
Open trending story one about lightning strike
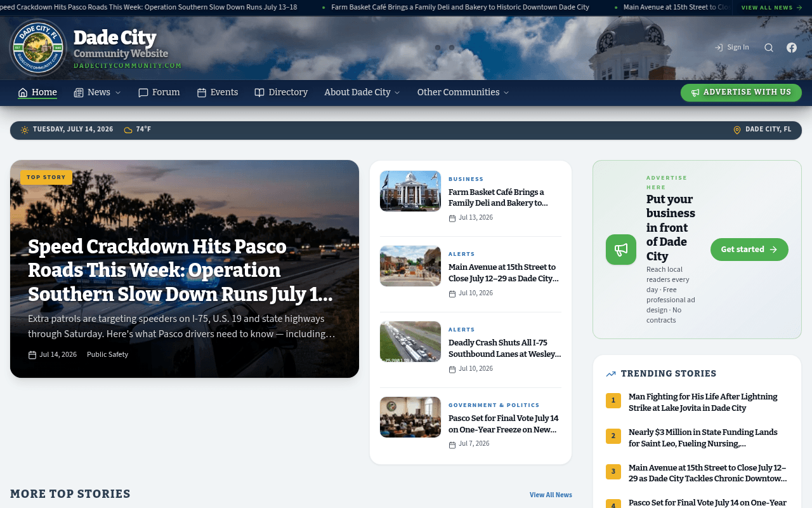pyautogui.click(x=703, y=403)
